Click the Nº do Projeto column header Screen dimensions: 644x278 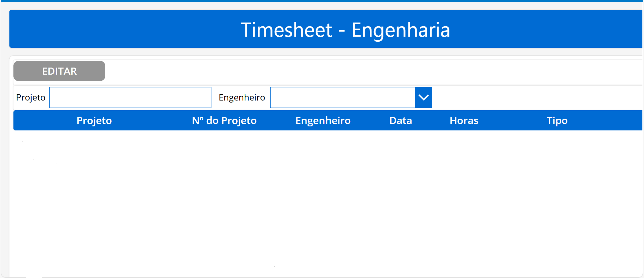point(224,120)
